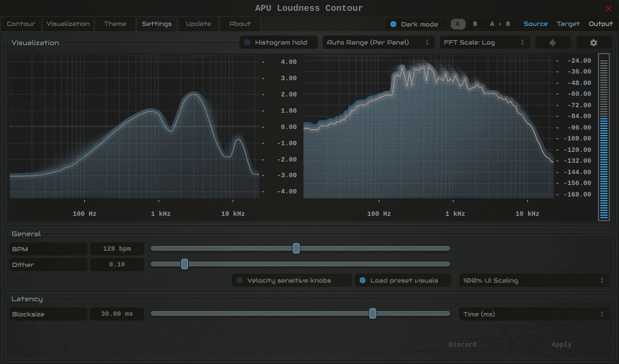Open visualization gear settings
Screen dimensions: 619x364
point(594,43)
